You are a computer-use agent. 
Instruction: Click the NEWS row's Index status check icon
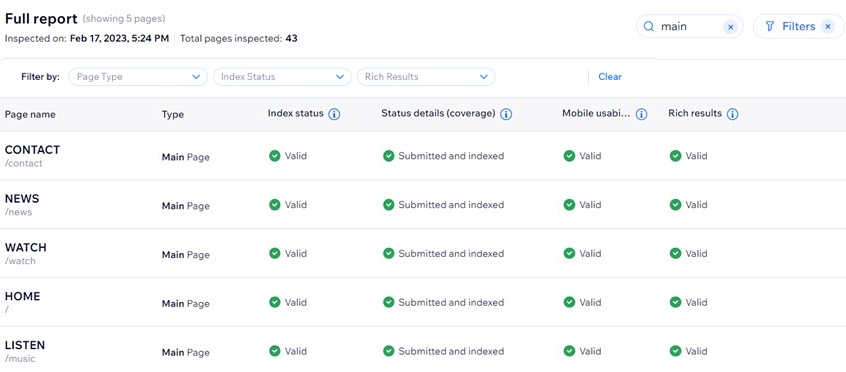pos(275,205)
